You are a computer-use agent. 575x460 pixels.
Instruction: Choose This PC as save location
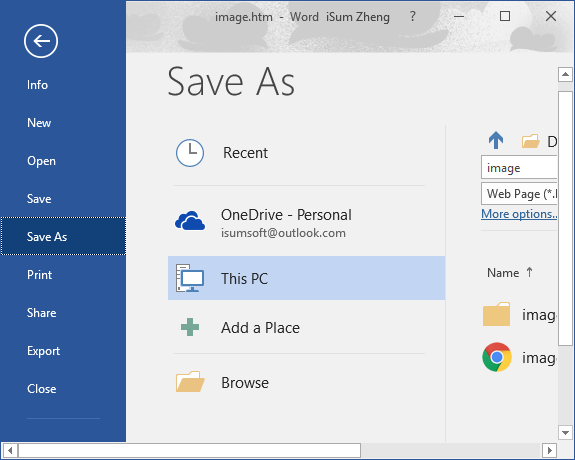pos(307,278)
